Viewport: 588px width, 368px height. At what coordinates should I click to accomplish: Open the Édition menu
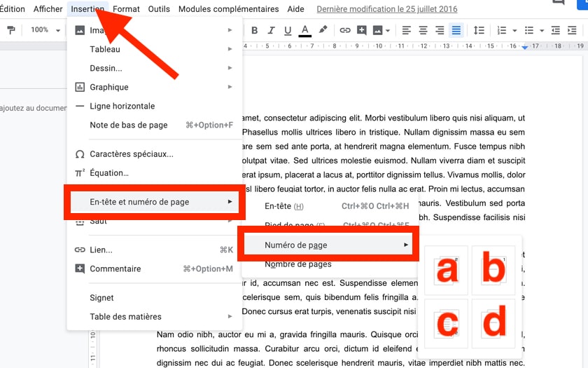click(x=12, y=9)
